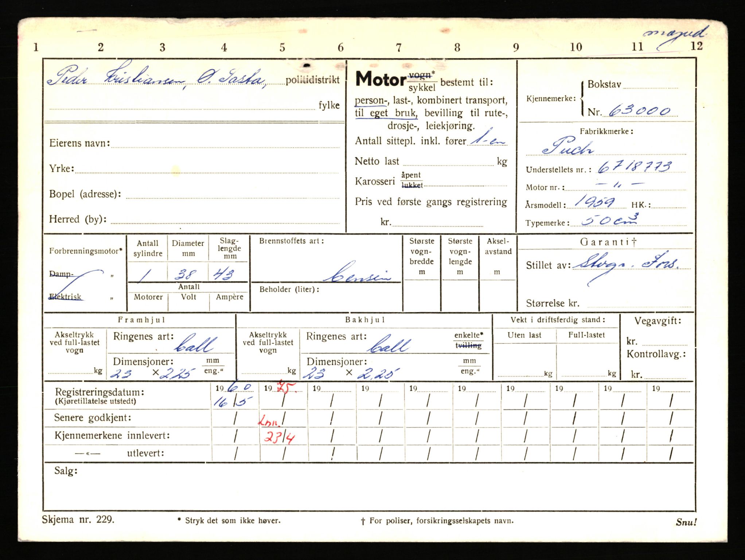This screenshot has height=560, width=745.
Task: Click the 'Fabrikkmerke:' label
Action: coord(606,131)
